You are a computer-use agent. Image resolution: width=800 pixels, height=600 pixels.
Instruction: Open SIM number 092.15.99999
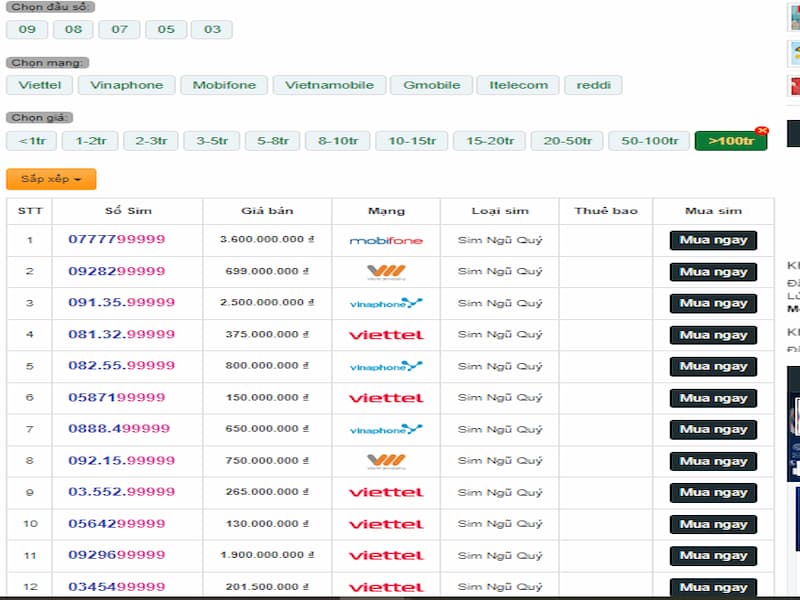[x=121, y=461]
